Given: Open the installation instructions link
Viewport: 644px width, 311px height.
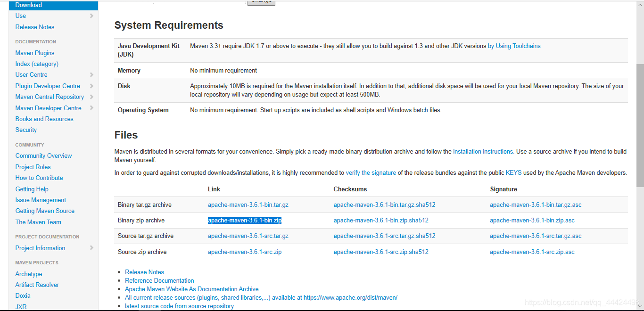Looking at the screenshot, I should (484, 152).
